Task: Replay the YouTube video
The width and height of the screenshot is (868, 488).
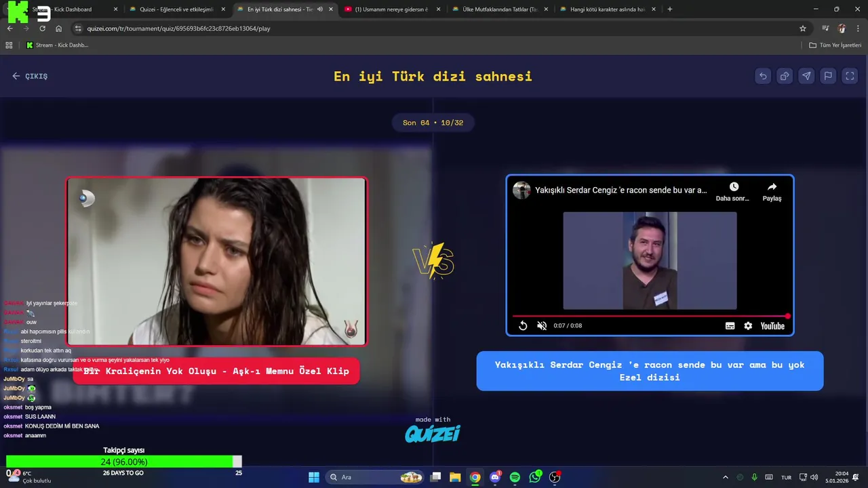Action: (523, 326)
